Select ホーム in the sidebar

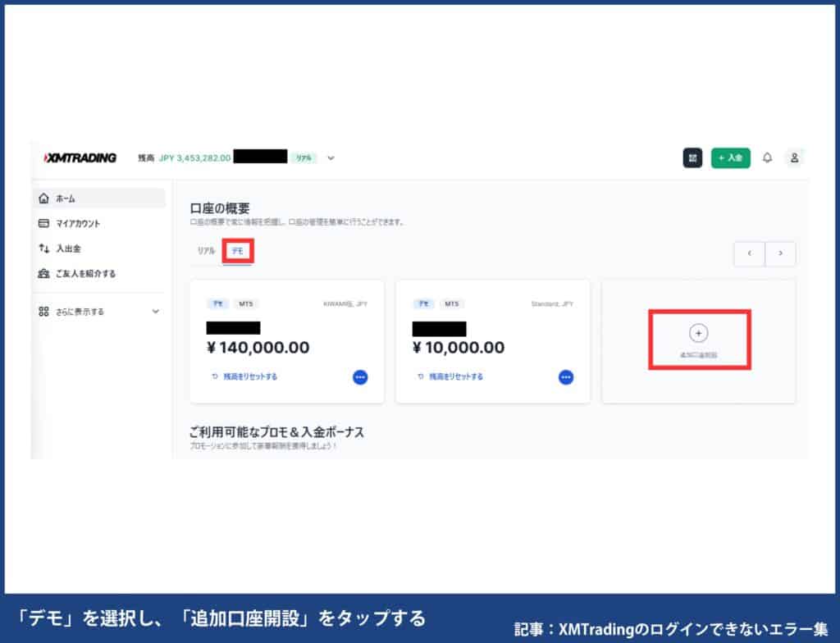99,198
